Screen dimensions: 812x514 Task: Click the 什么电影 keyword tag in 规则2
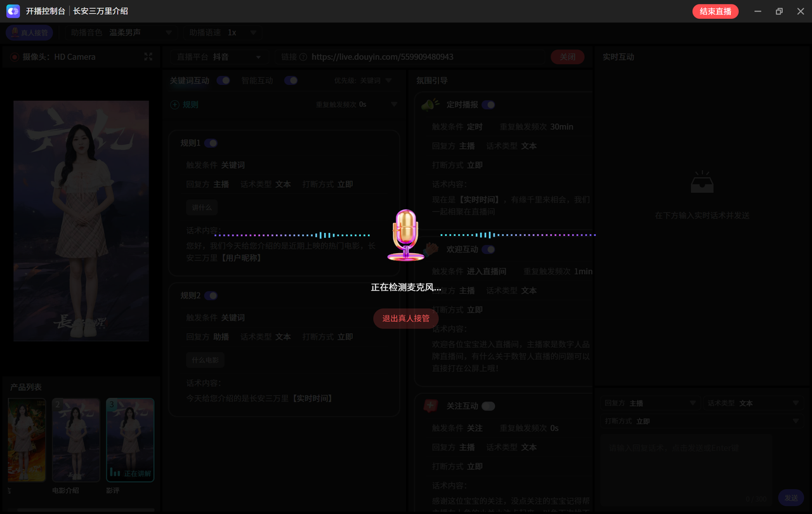point(206,360)
